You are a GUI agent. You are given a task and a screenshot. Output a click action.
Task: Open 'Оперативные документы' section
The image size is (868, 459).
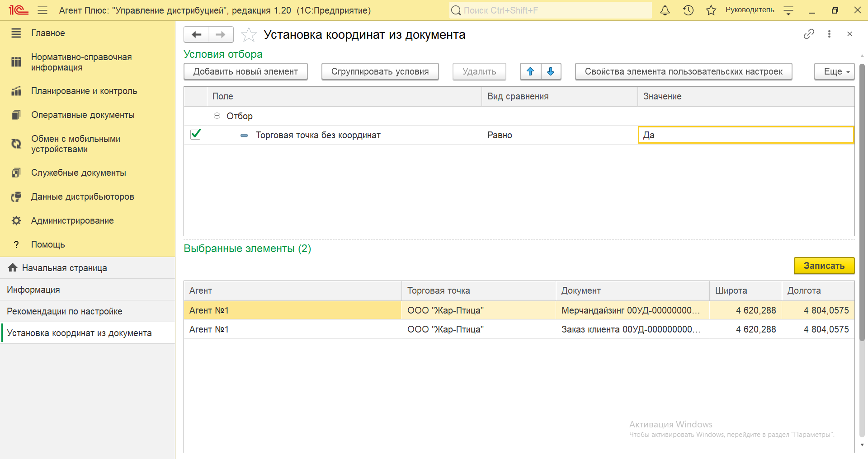[83, 115]
